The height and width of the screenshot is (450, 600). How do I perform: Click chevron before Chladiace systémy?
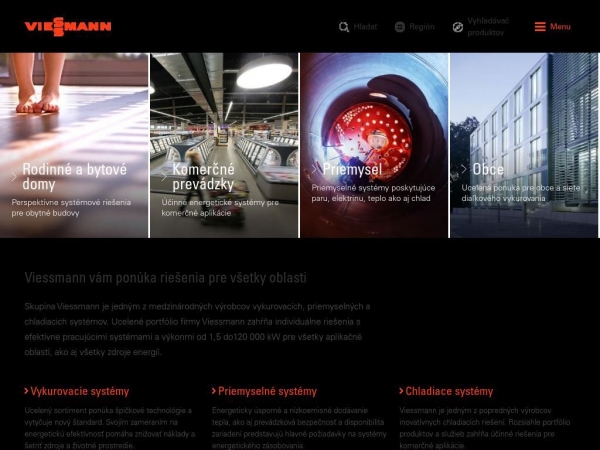[401, 391]
